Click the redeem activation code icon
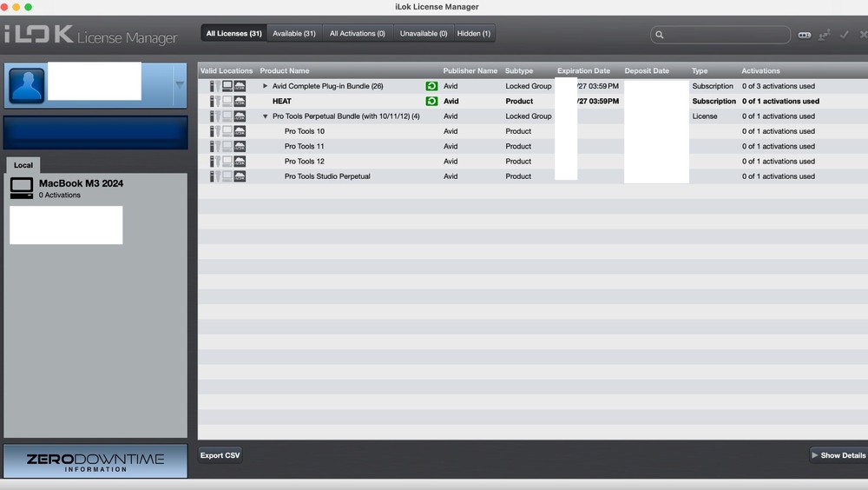 [805, 35]
